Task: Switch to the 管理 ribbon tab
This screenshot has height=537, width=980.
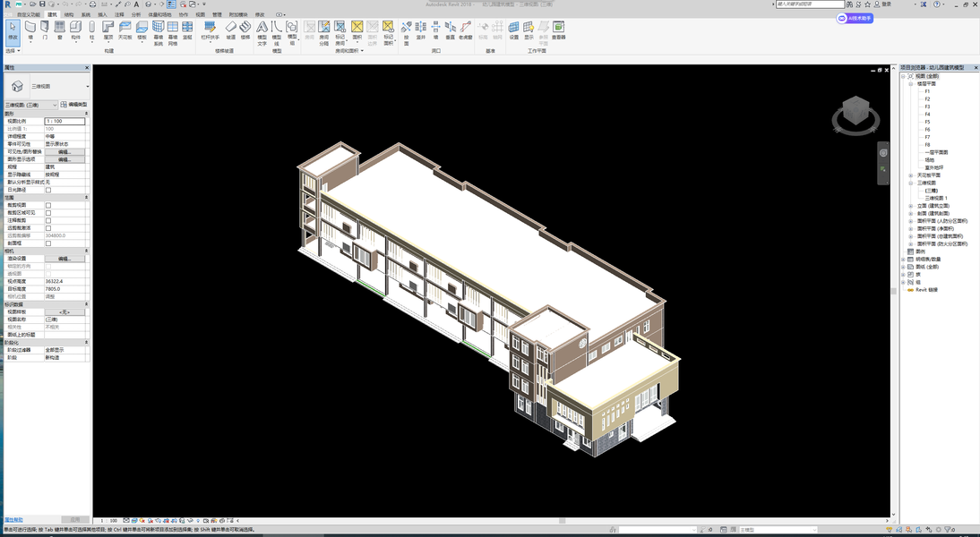Action: (217, 14)
